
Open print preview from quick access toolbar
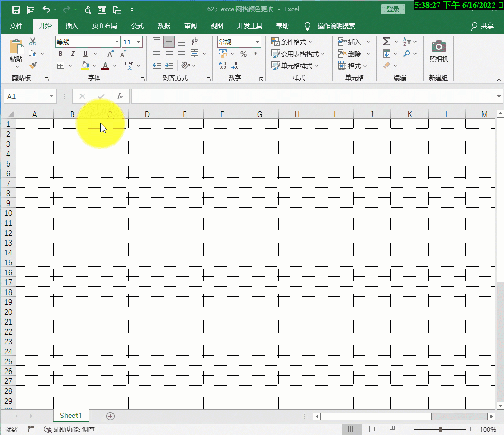87,10
